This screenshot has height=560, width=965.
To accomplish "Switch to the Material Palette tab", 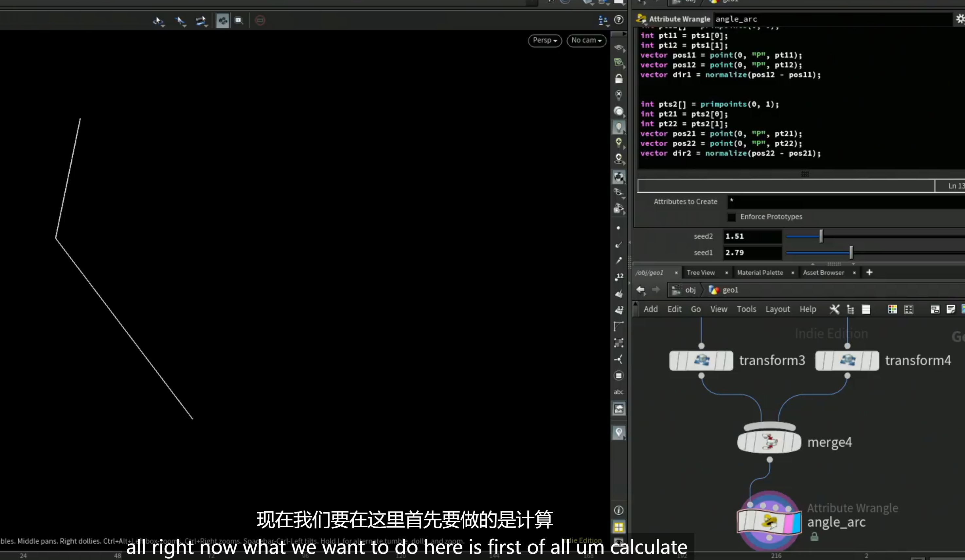I will (760, 272).
